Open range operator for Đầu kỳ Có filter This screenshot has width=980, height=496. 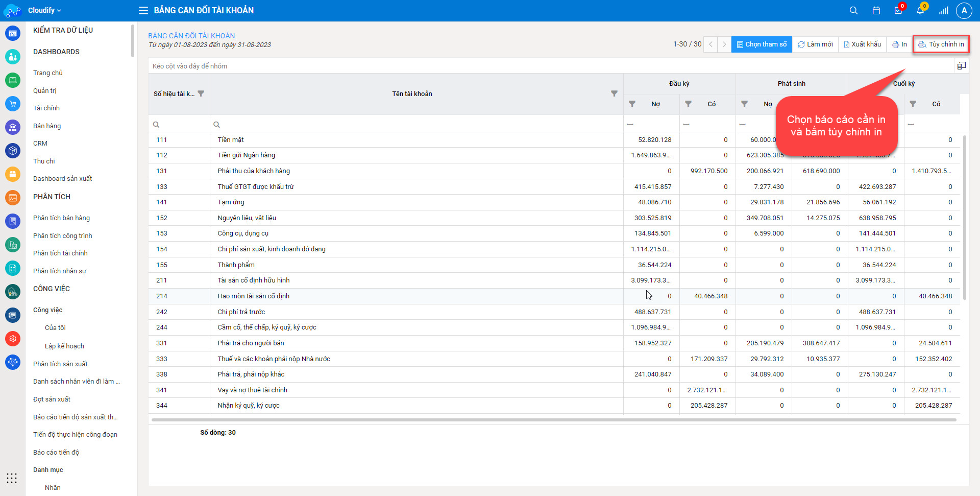(687, 124)
